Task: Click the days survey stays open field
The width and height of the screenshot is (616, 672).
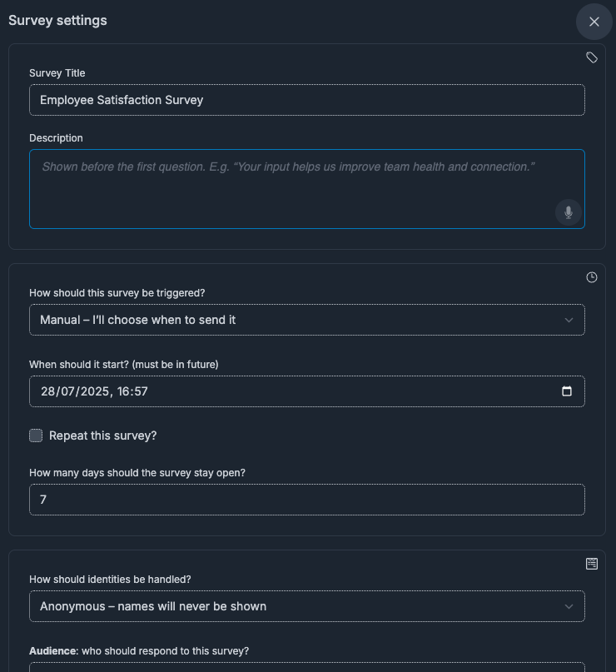Action: [x=306, y=500]
